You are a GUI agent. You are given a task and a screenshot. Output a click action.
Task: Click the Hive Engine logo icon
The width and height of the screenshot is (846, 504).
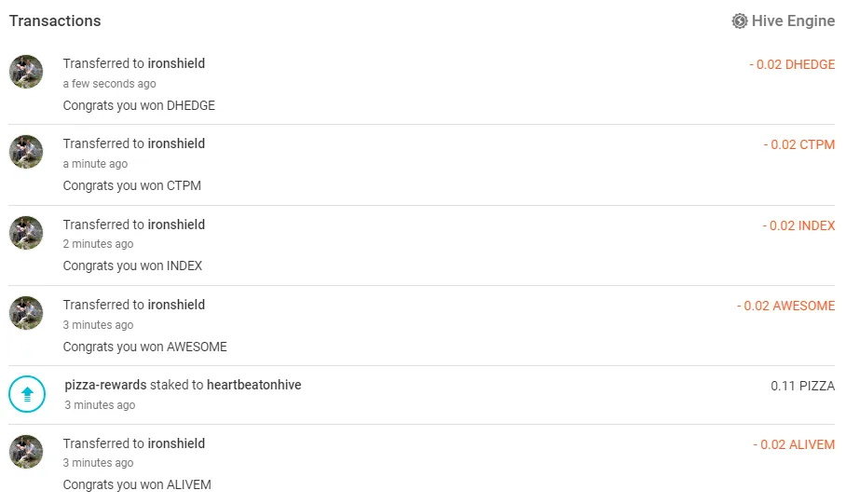(x=740, y=20)
